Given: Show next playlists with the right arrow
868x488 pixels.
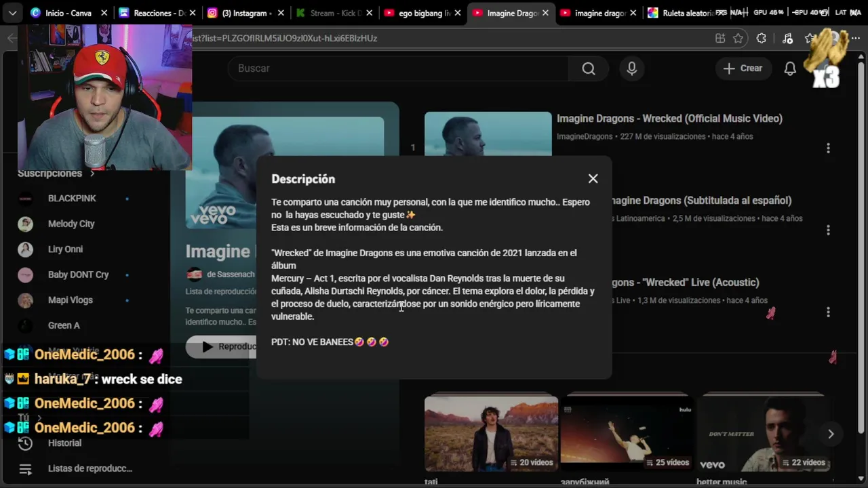Looking at the screenshot, I should [x=831, y=434].
